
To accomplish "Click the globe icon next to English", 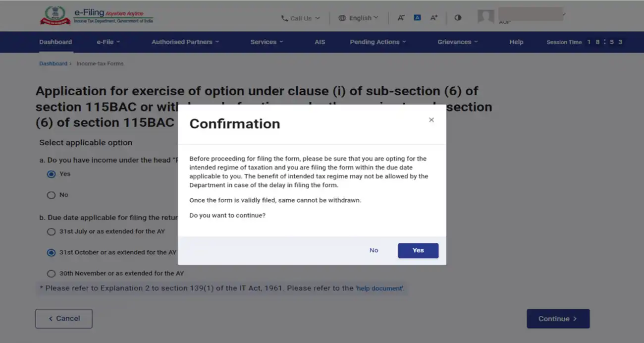I will [342, 17].
